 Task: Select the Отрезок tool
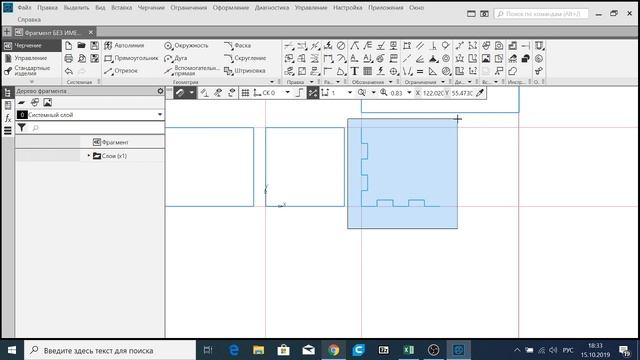pos(121,71)
